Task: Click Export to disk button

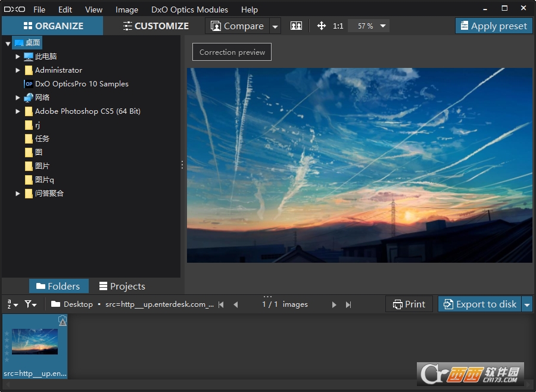Action: pos(479,304)
